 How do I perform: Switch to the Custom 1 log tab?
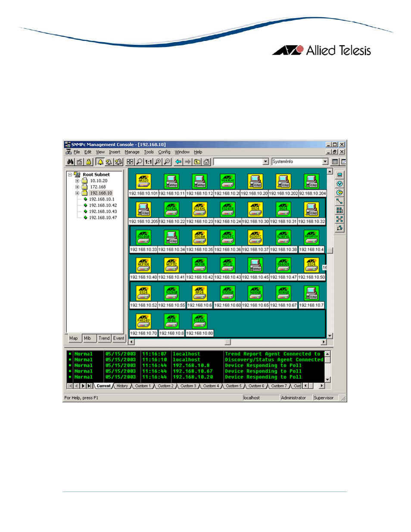click(x=143, y=386)
